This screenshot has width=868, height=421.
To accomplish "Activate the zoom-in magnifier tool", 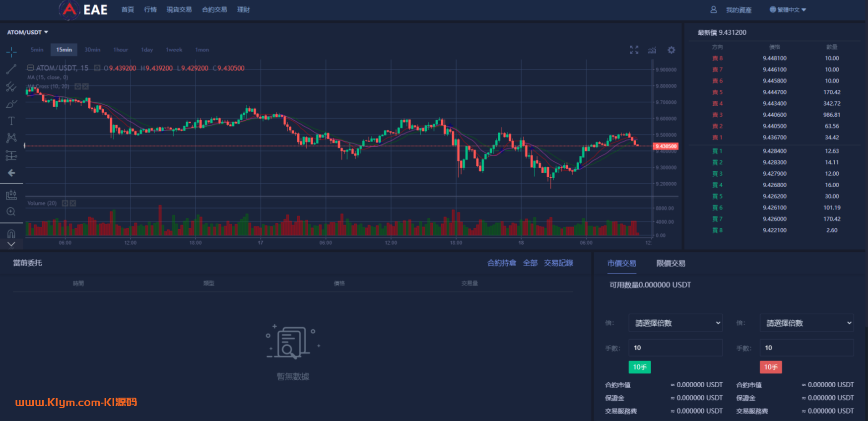I will (x=11, y=212).
